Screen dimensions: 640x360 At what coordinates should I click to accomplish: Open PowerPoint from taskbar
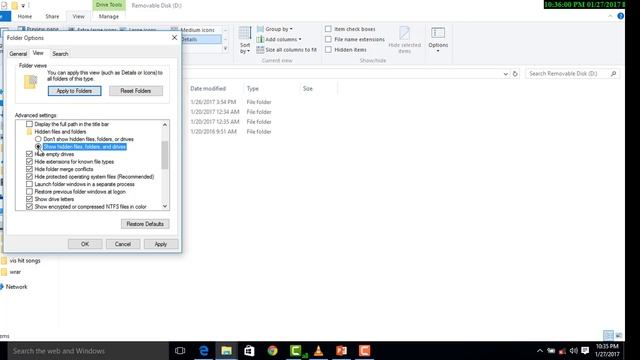tap(341, 351)
